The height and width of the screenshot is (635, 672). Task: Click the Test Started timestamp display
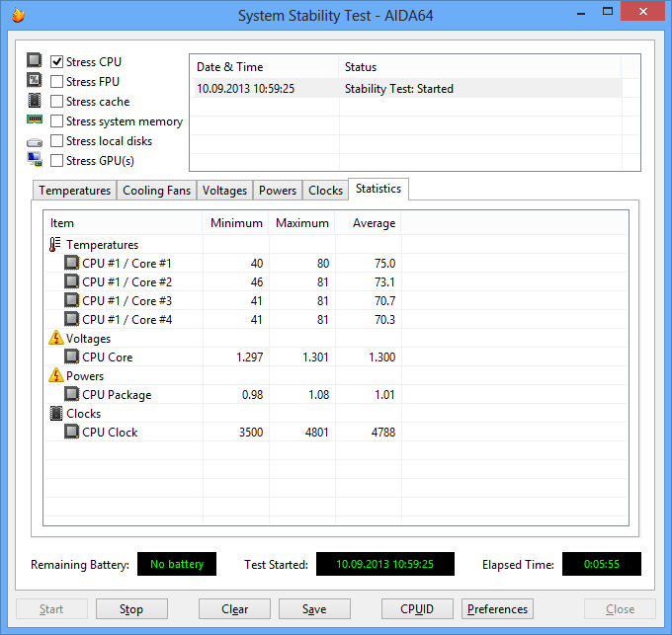coord(385,564)
